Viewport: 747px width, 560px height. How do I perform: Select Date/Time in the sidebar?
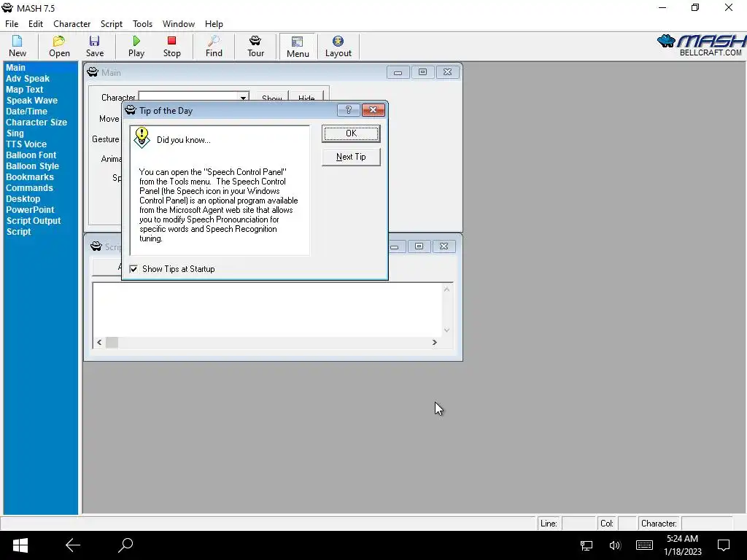pos(27,112)
